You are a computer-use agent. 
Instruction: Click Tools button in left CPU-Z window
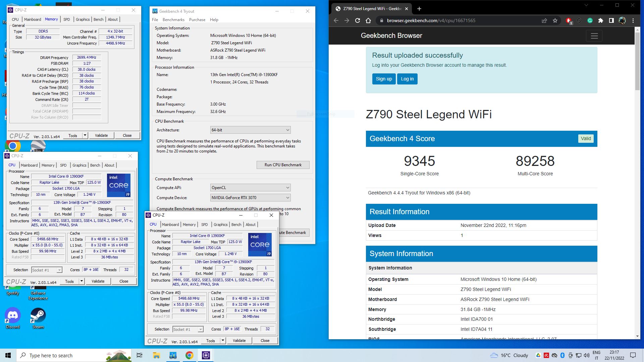pyautogui.click(x=69, y=281)
